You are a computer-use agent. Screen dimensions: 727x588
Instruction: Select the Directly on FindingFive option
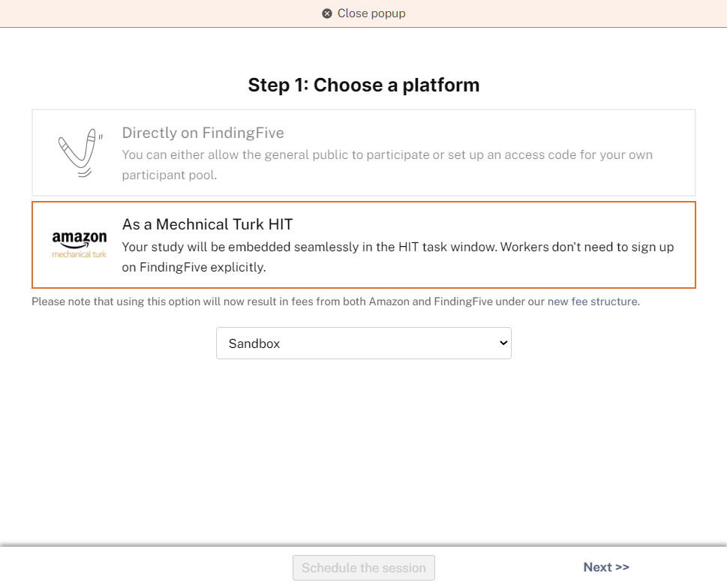pyautogui.click(x=363, y=152)
